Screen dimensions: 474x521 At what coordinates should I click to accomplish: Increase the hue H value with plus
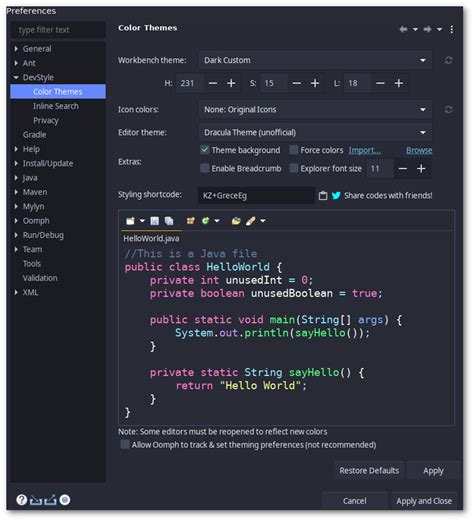point(231,83)
